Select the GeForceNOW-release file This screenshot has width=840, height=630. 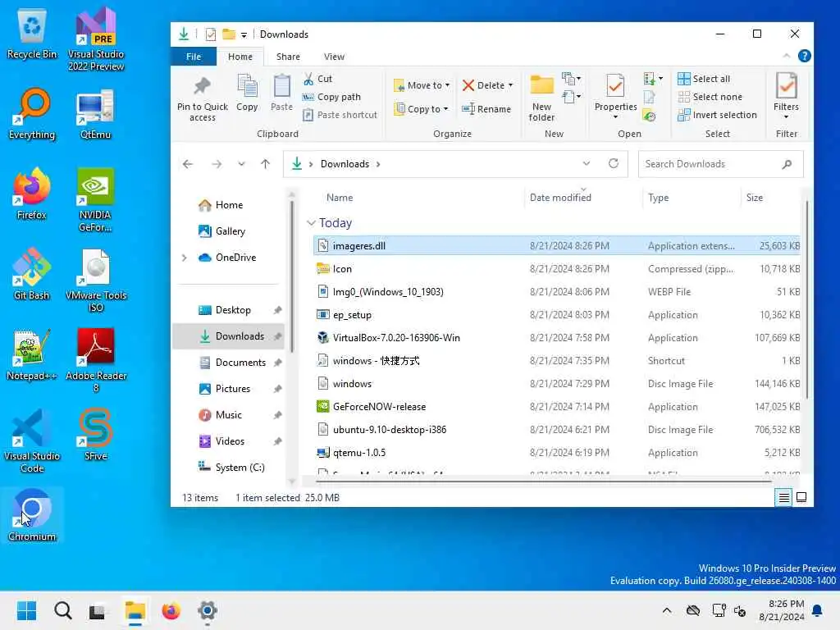tap(379, 407)
